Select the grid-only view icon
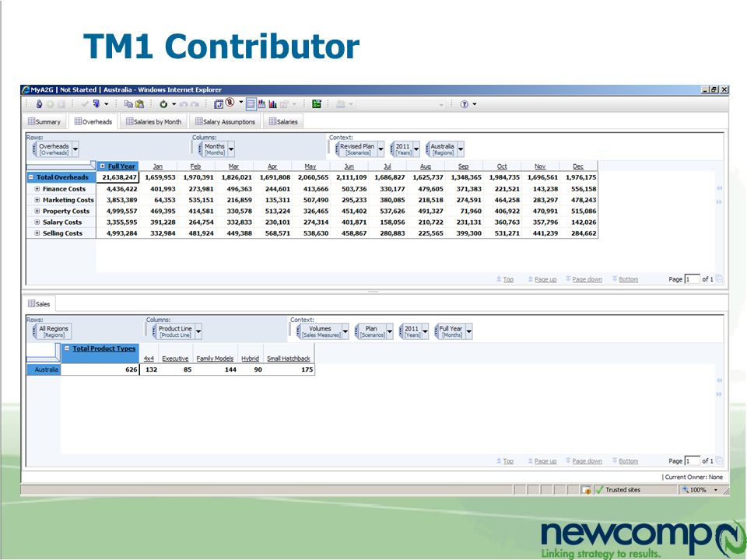The height and width of the screenshot is (560, 747). [x=251, y=104]
